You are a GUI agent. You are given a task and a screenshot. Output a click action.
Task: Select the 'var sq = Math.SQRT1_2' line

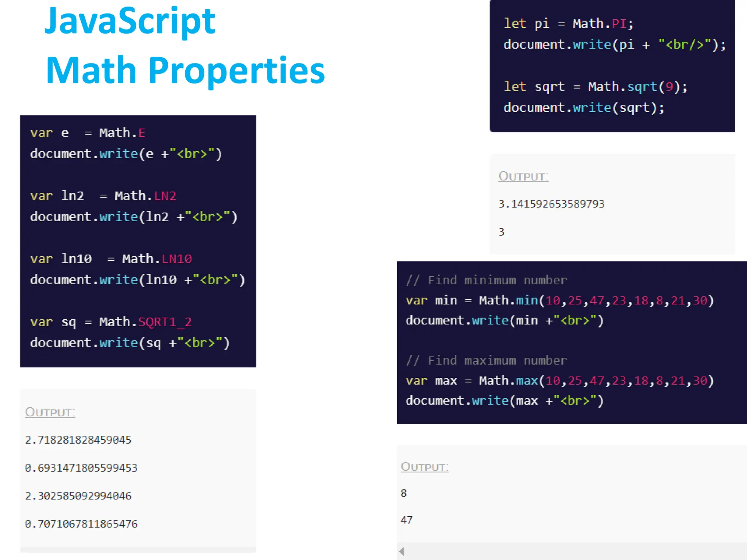point(111,322)
